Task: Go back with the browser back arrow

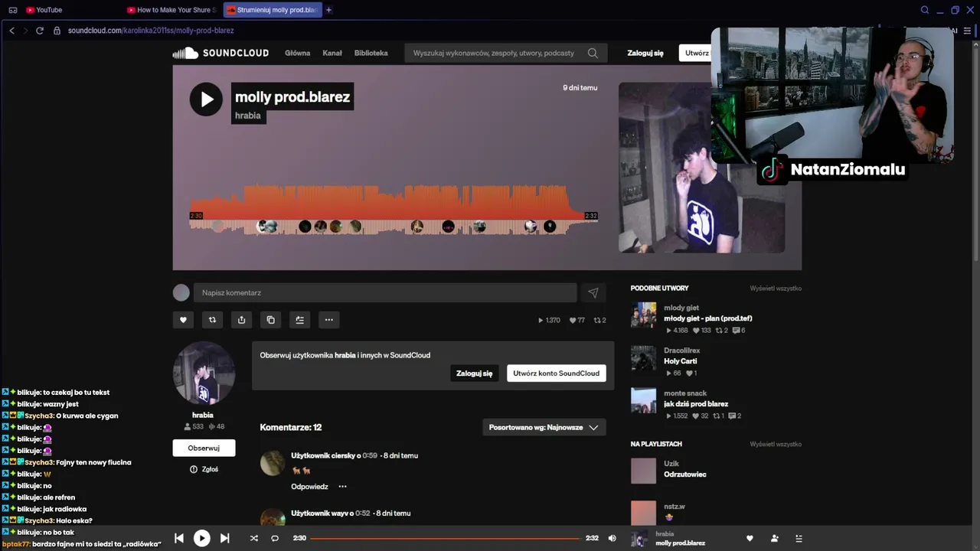Action: click(x=11, y=31)
